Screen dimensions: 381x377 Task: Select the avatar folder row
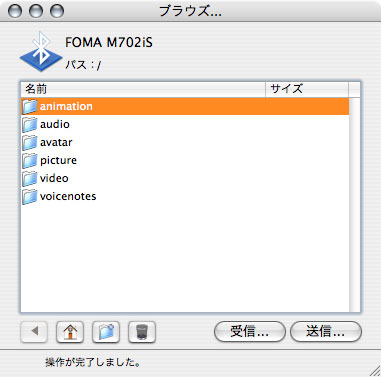185,142
